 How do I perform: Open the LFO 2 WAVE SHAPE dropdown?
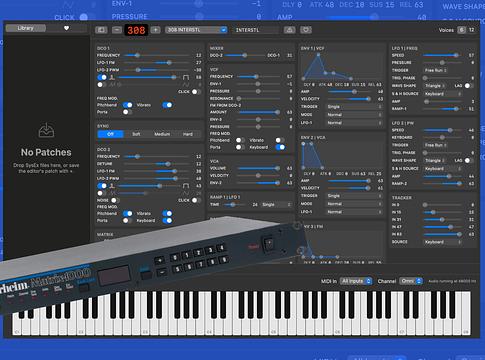(x=435, y=160)
